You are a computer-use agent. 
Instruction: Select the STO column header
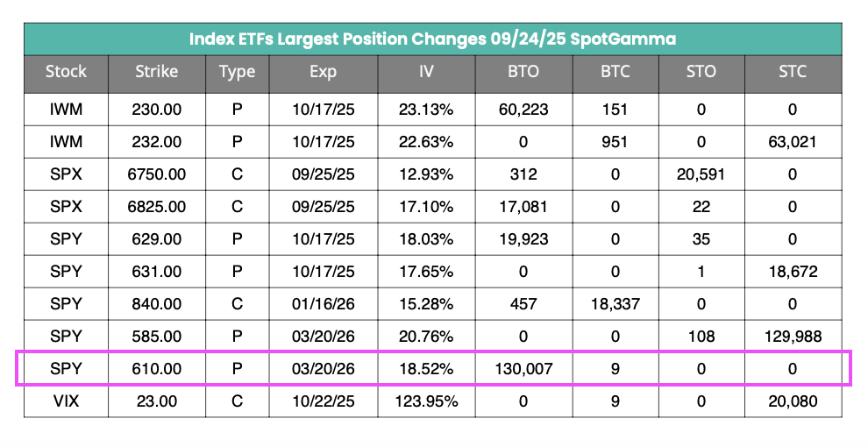(x=701, y=72)
